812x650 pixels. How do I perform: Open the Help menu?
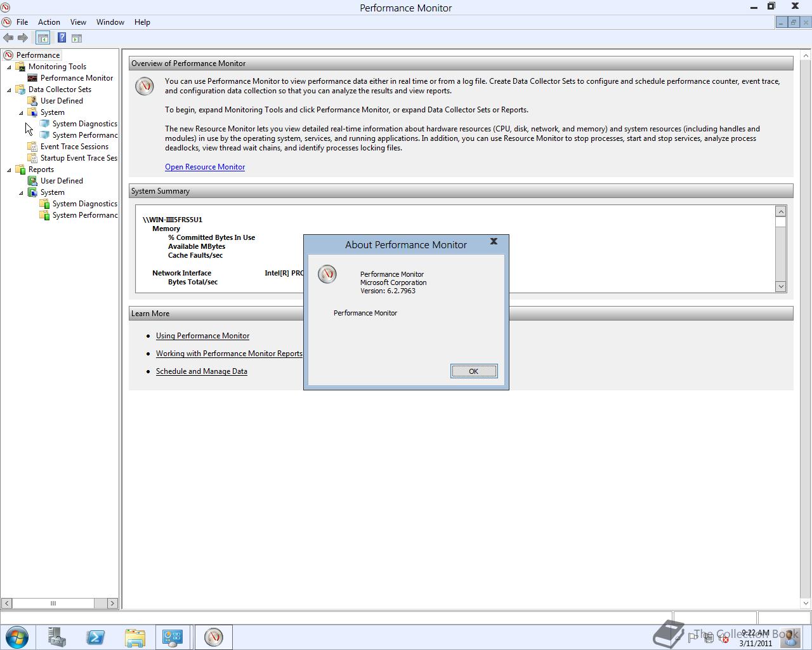pyautogui.click(x=142, y=22)
